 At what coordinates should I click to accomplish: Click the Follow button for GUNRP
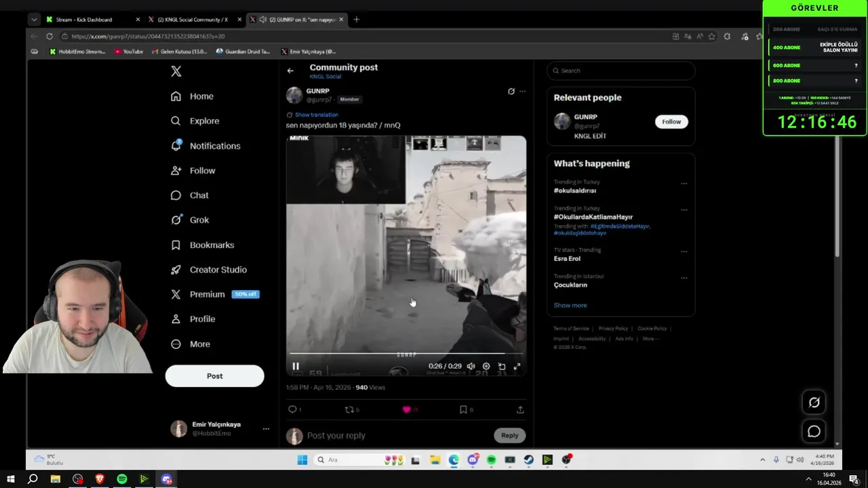(x=671, y=121)
